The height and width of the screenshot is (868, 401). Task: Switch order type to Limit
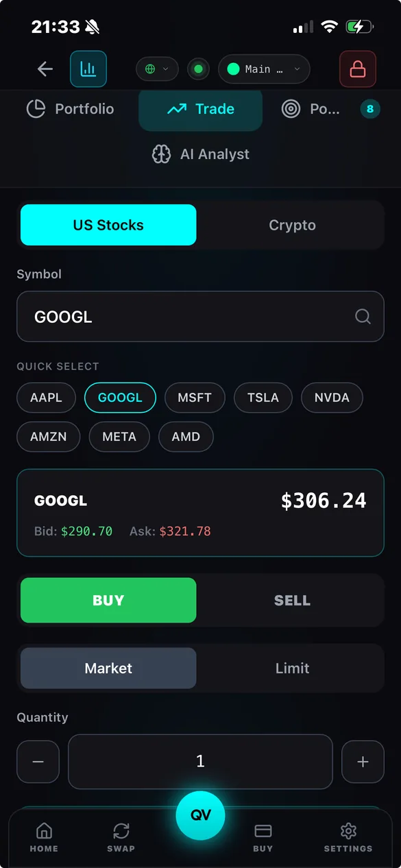click(293, 668)
